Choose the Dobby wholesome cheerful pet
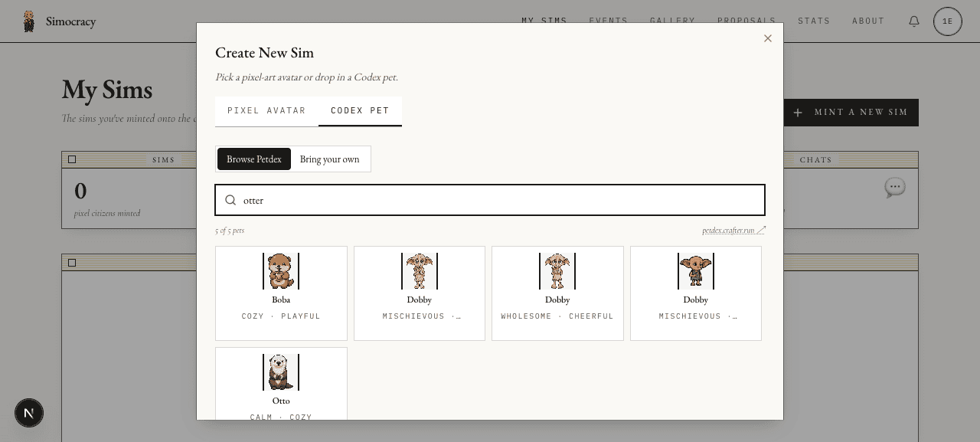980x442 pixels. (x=557, y=293)
